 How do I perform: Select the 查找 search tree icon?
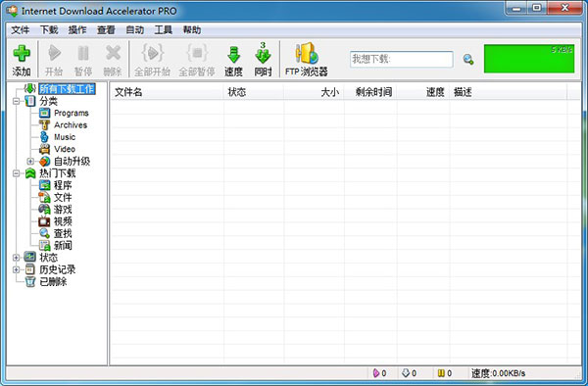(45, 233)
